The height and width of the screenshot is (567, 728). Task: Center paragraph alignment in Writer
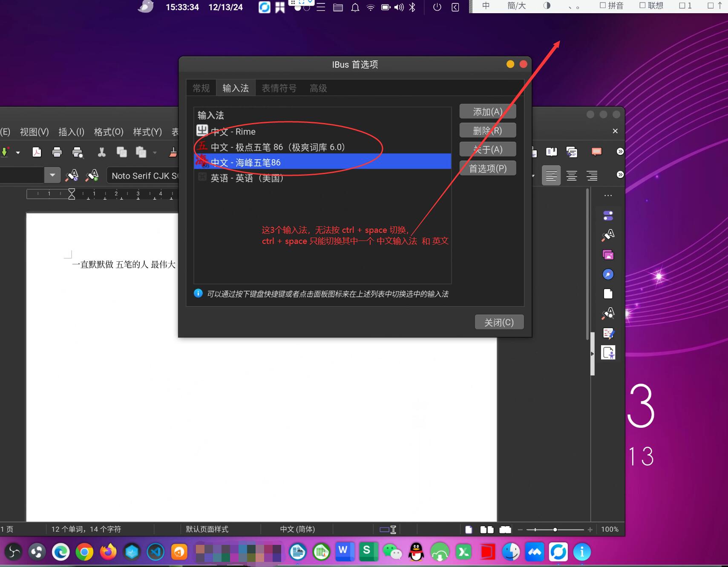pyautogui.click(x=572, y=175)
